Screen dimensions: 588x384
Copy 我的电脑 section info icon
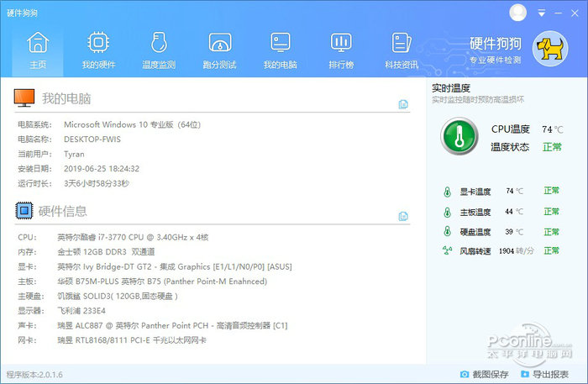(403, 104)
